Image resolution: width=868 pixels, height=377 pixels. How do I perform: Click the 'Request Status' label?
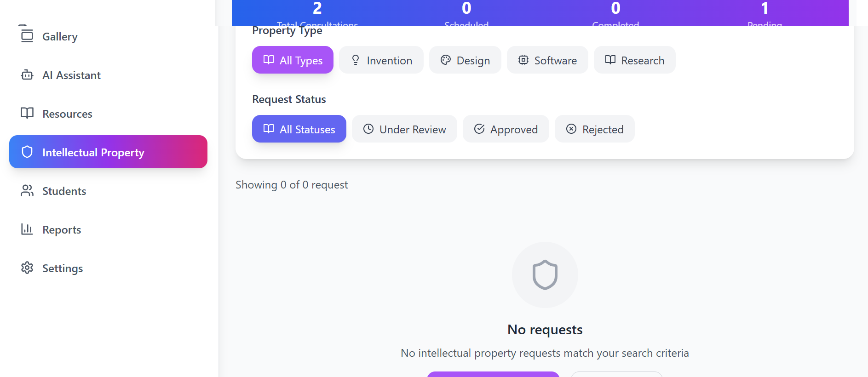289,99
